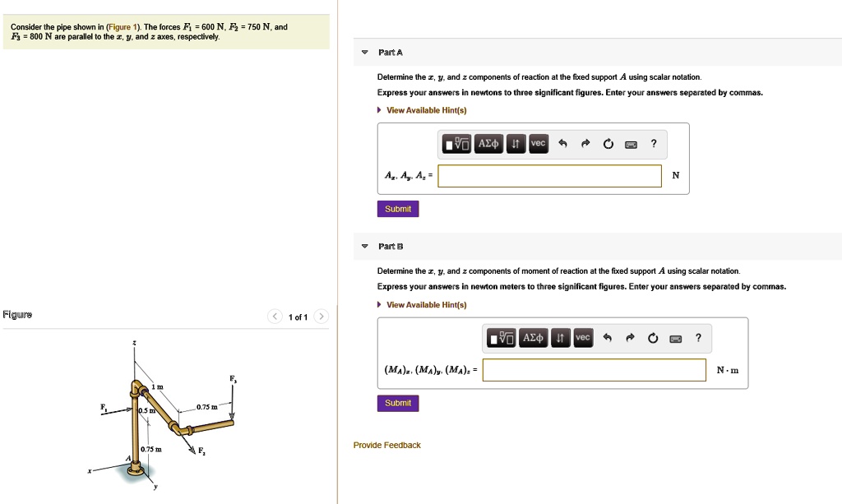Submit the Part B answer
This screenshot has height=504, width=842.
pos(397,403)
